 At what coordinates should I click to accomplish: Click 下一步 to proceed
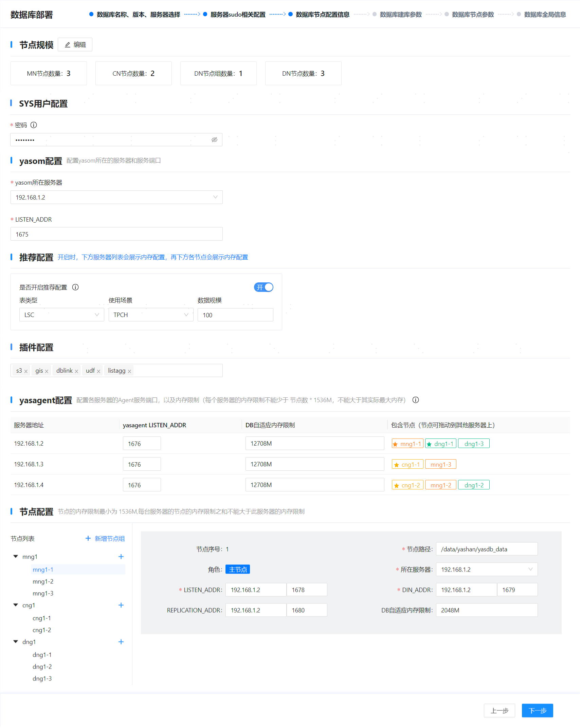point(537,710)
